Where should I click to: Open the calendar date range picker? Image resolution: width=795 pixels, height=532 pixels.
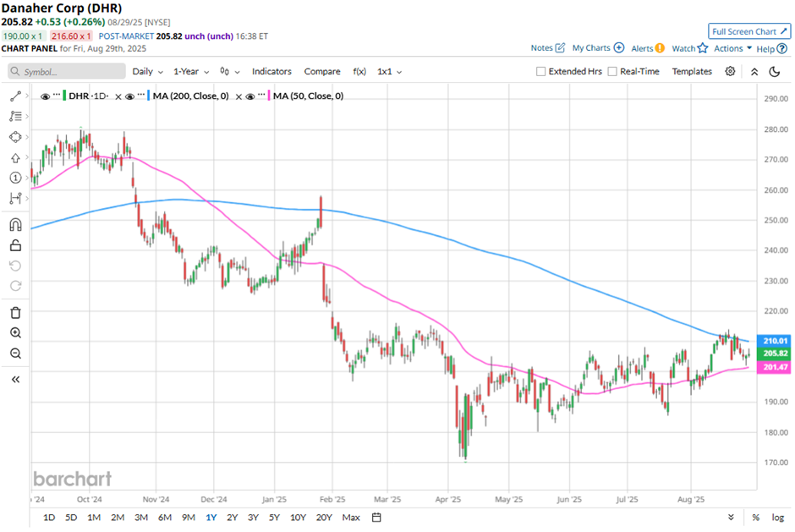(376, 518)
